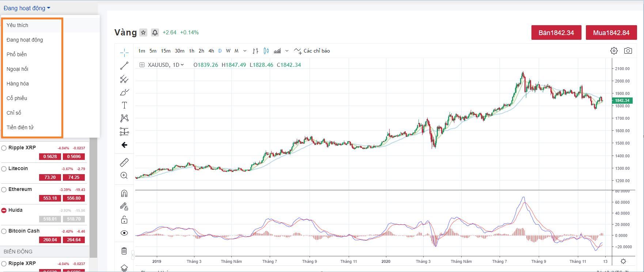Select the weekly W timeframe

(228, 51)
